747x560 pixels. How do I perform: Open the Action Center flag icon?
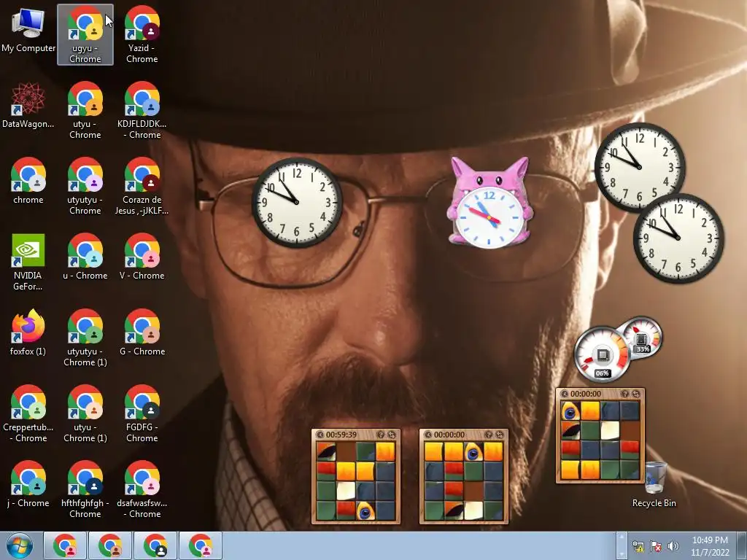point(656,546)
